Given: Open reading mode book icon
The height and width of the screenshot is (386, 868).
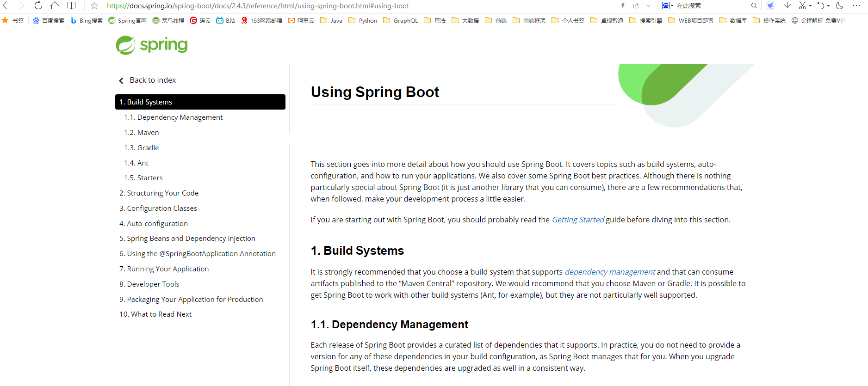Looking at the screenshot, I should pos(71,6).
